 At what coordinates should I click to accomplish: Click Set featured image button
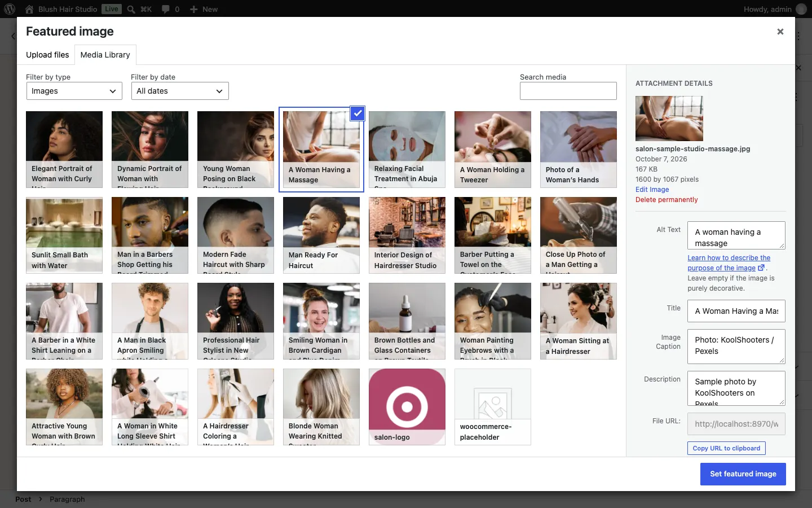click(743, 474)
